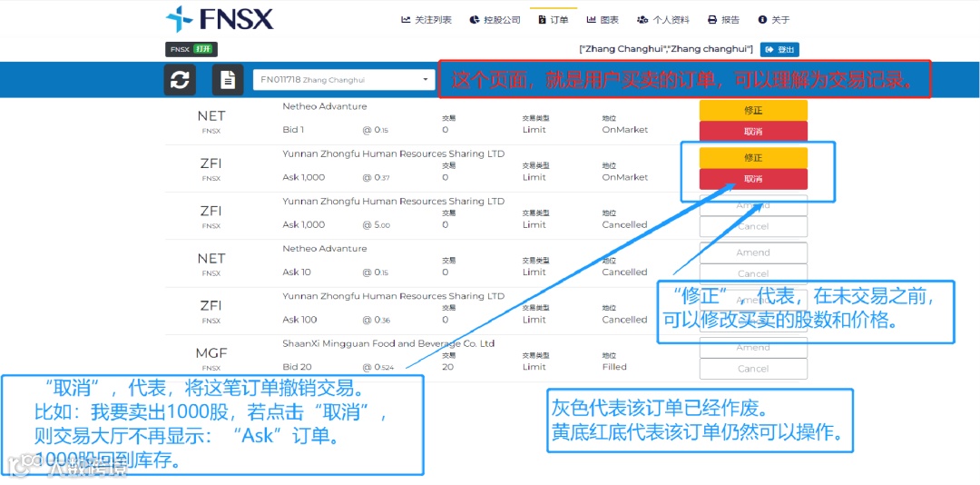Open the 报告 reports tab
This screenshot has width=980, height=485.
(724, 20)
